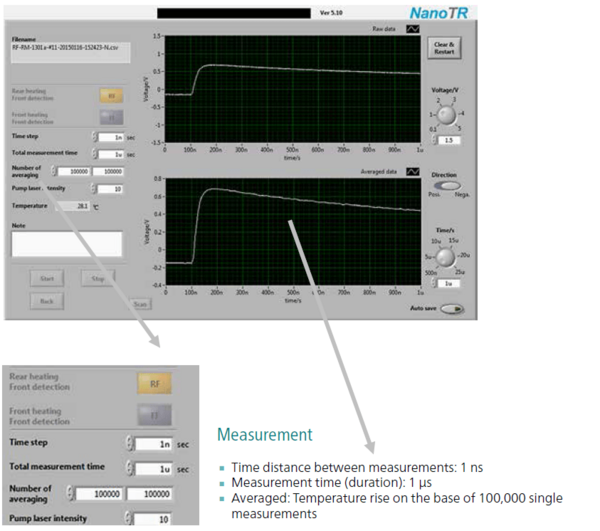Click the Time step field in main window
The image size is (600, 531).
pyautogui.click(x=111, y=137)
